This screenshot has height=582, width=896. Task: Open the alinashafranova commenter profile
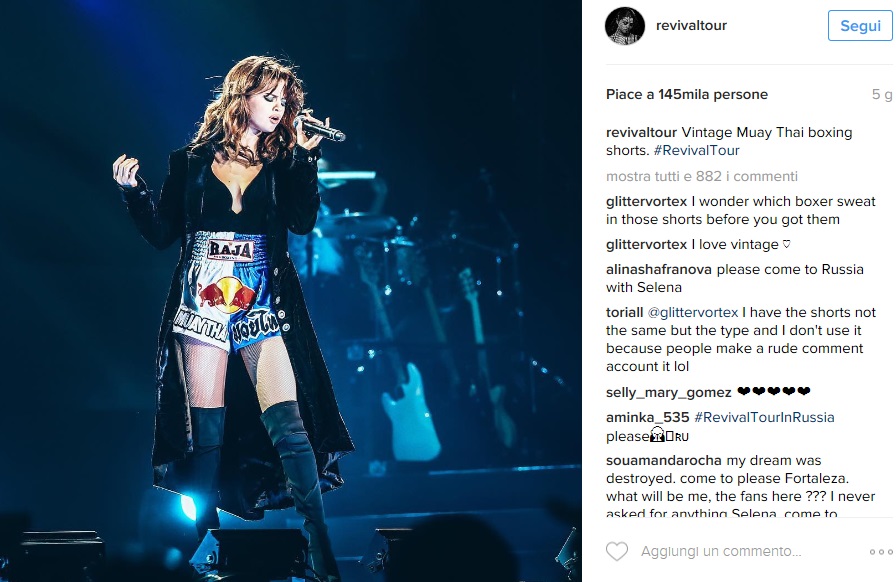(659, 269)
